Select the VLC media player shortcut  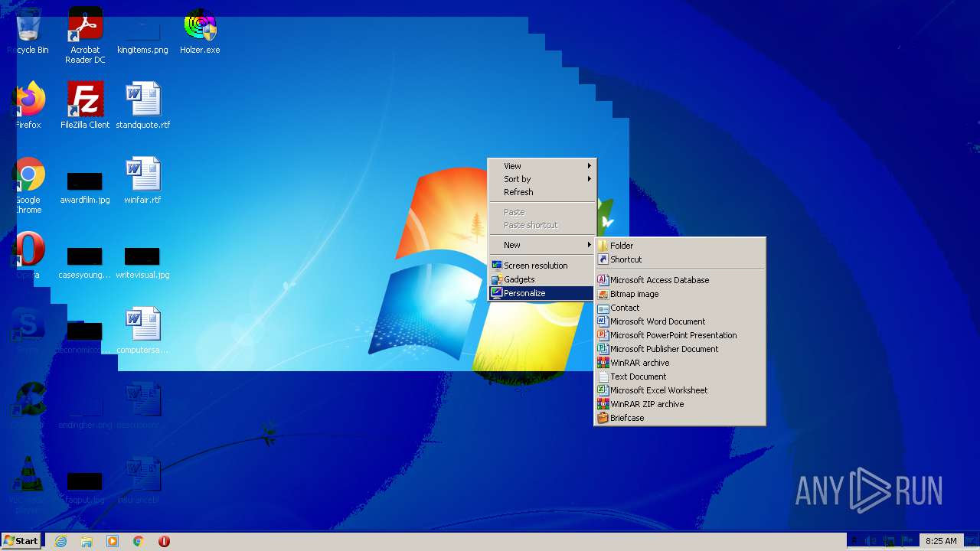point(28,486)
